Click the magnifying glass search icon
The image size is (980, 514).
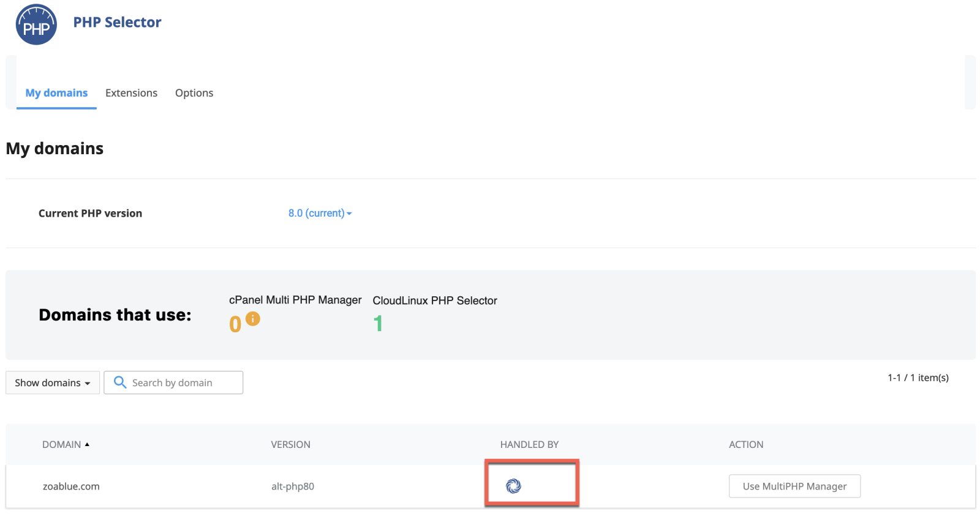point(120,382)
